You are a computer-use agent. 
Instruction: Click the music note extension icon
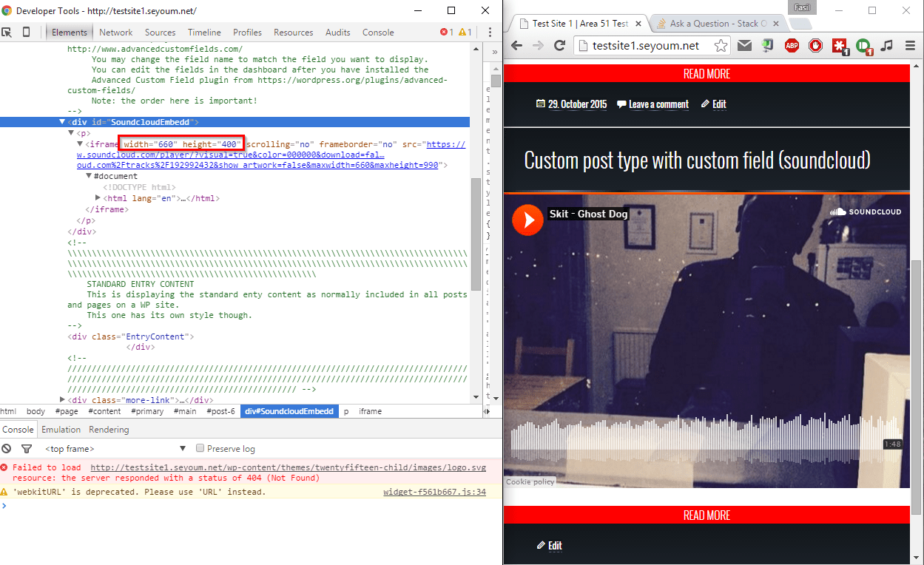tap(887, 45)
